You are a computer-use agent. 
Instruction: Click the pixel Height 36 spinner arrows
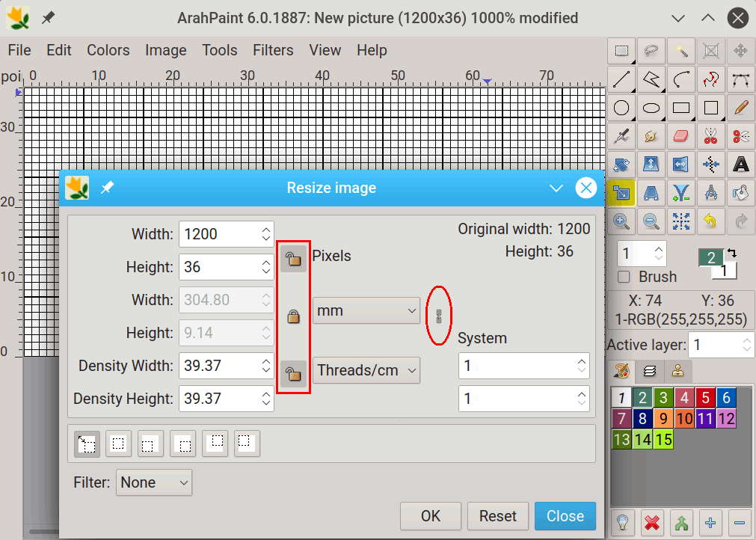(266, 267)
